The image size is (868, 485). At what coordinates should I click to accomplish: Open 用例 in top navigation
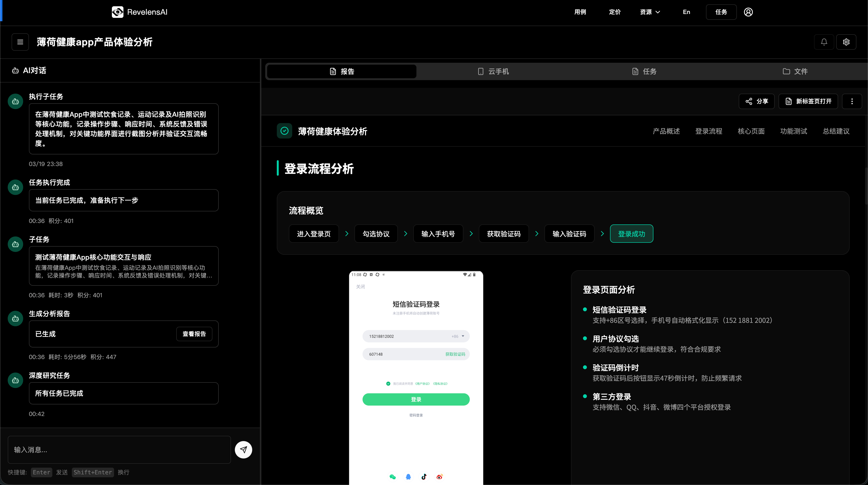(x=580, y=12)
